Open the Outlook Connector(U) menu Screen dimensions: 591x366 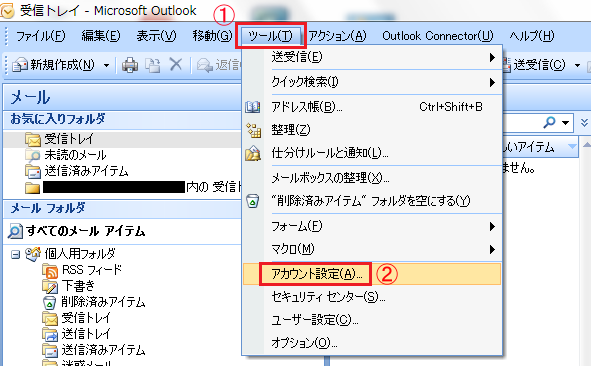pos(437,36)
